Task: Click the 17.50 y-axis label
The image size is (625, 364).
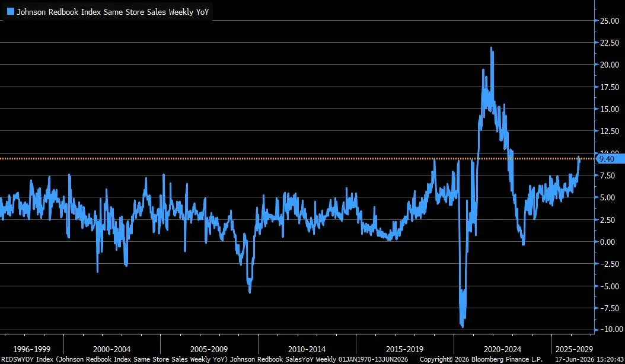Action: [610, 87]
